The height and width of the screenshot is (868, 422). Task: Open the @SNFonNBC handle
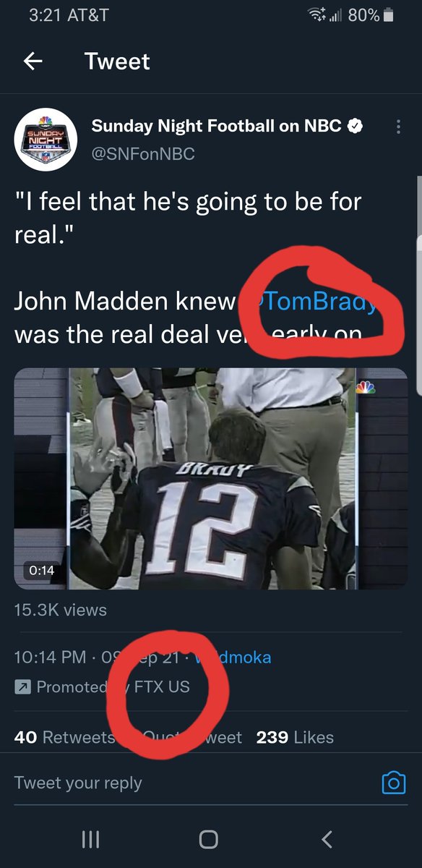[x=143, y=154]
